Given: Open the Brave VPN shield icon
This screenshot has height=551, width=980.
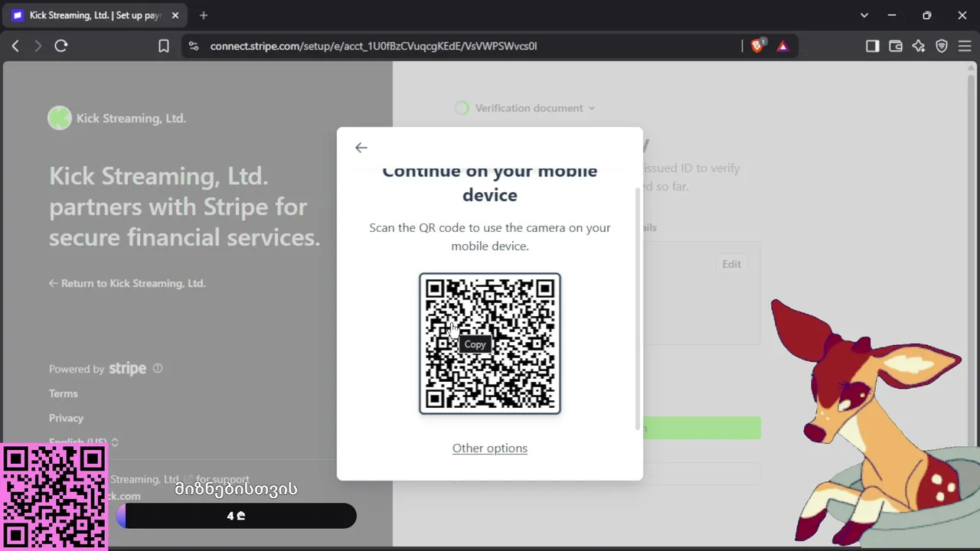Looking at the screenshot, I should click(942, 46).
